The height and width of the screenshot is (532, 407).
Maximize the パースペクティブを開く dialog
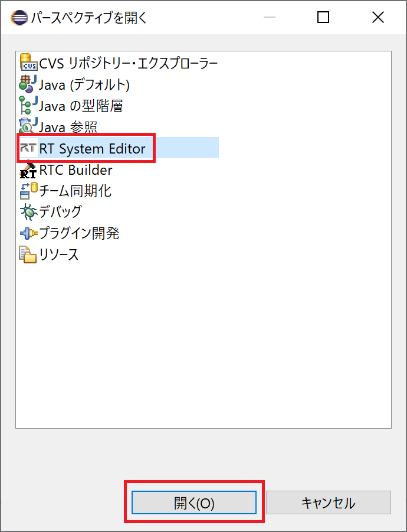[x=323, y=17]
